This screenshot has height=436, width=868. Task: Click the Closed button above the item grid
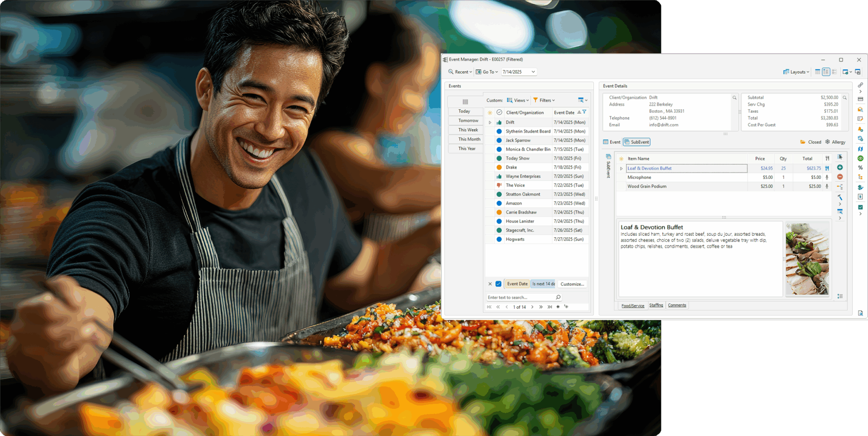tap(811, 142)
